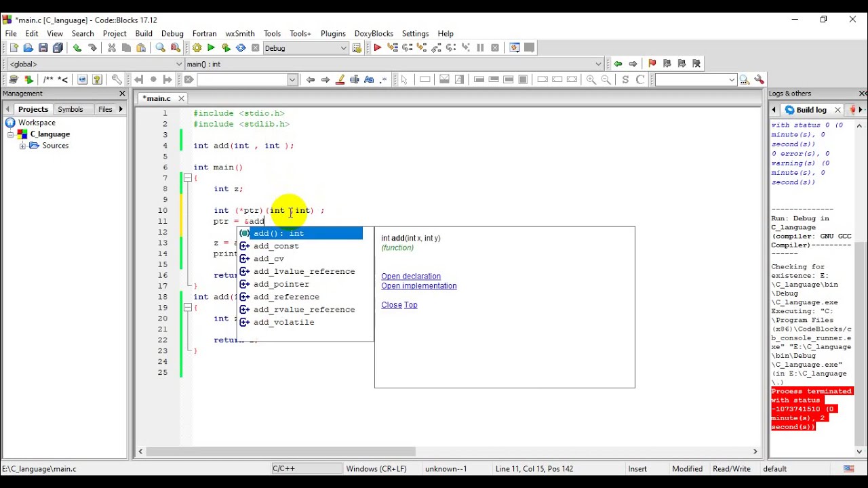
Task: Click the search text input field
Action: tap(243, 80)
